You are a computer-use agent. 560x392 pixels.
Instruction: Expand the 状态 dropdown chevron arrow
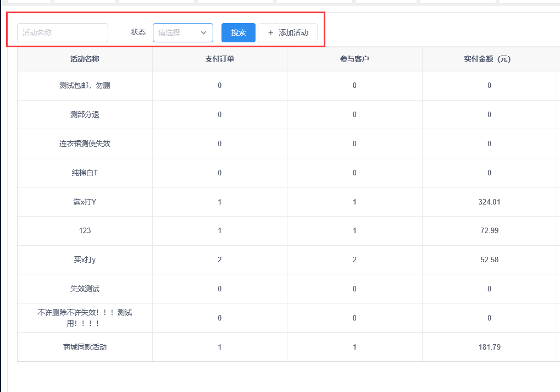tap(203, 33)
